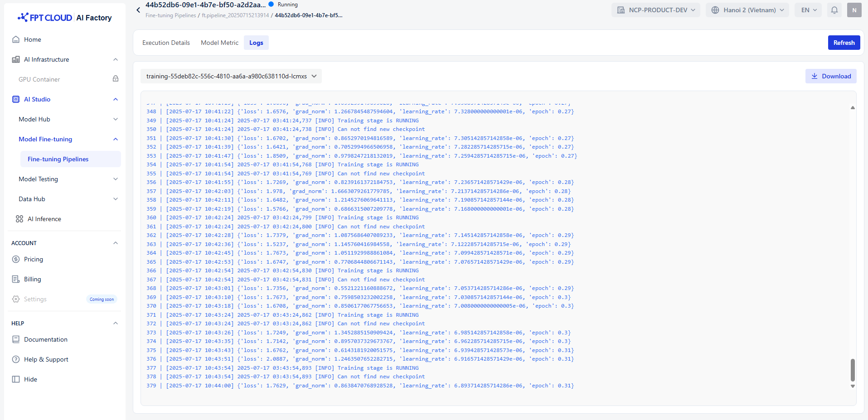
Task: Click the back arrow beside pipeline ID
Action: pyautogui.click(x=138, y=10)
